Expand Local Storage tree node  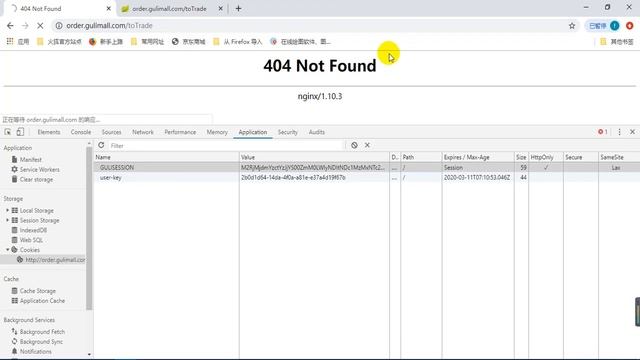click(x=7, y=210)
